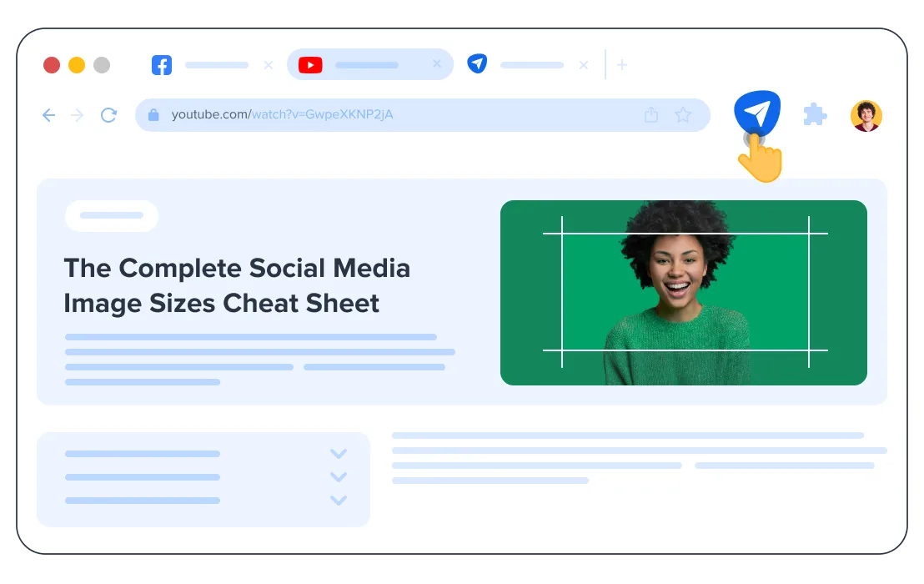Open the Telegram extension in the toolbar

[x=755, y=113]
